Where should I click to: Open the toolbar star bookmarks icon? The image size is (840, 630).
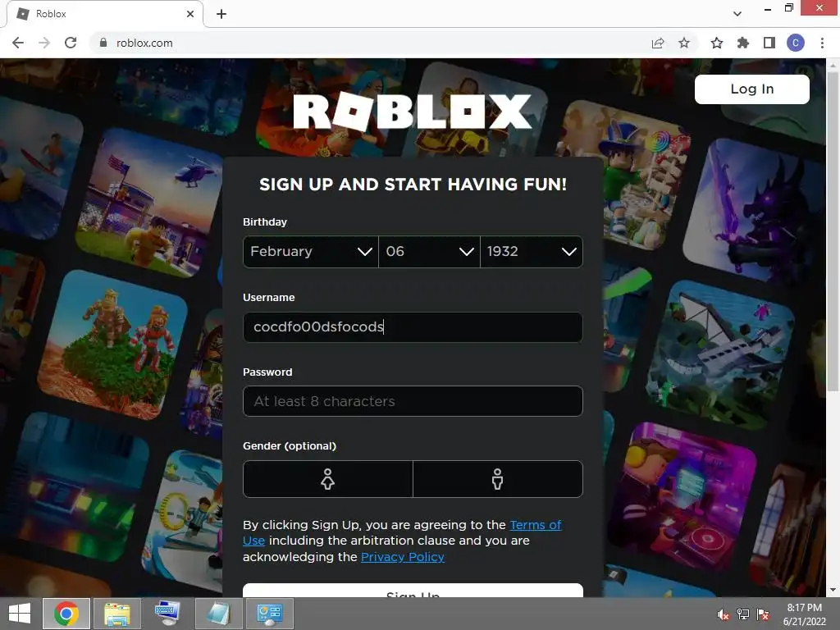(717, 43)
